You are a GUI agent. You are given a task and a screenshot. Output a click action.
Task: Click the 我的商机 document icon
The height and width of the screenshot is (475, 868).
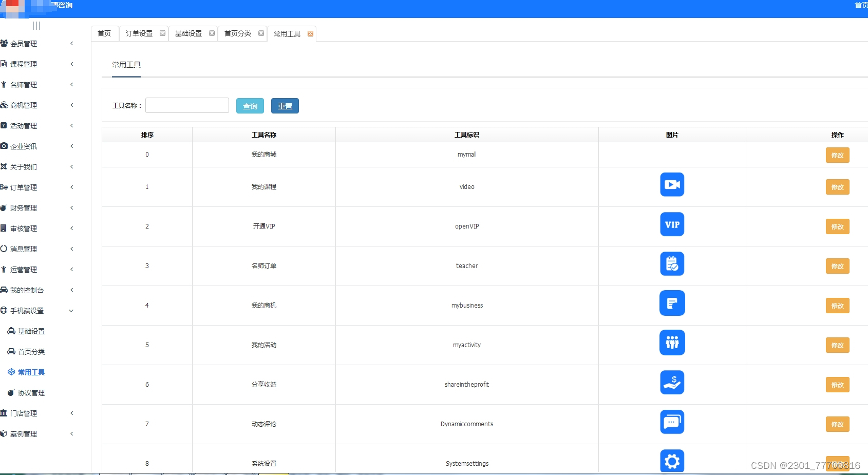click(x=672, y=303)
